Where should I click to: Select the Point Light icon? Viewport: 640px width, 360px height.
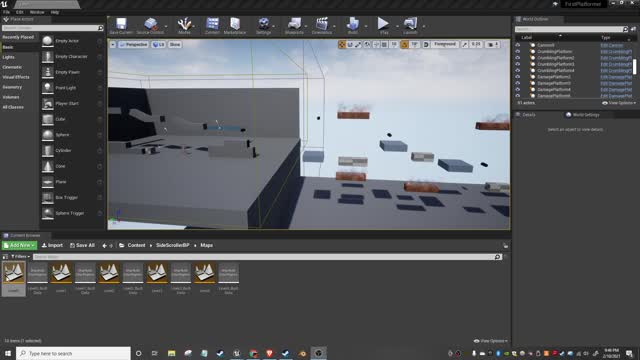[x=48, y=88]
